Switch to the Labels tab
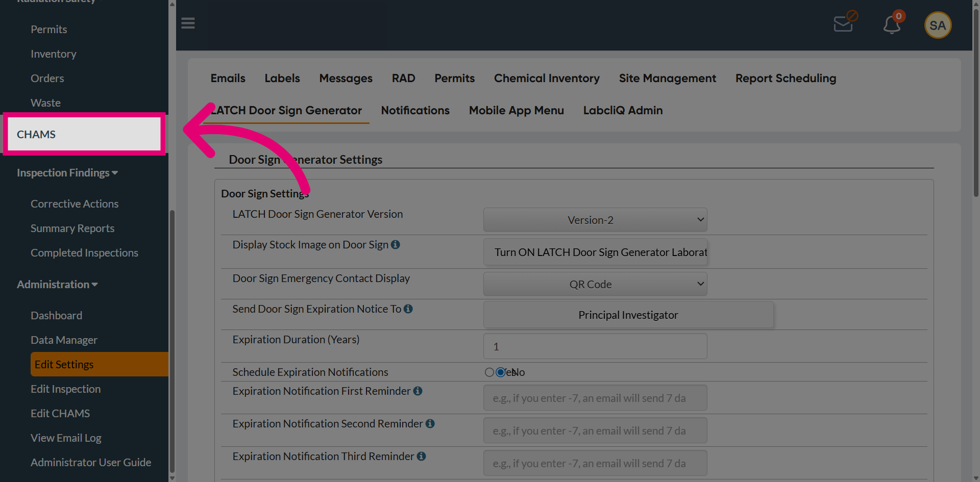Image resolution: width=980 pixels, height=482 pixels. point(282,78)
